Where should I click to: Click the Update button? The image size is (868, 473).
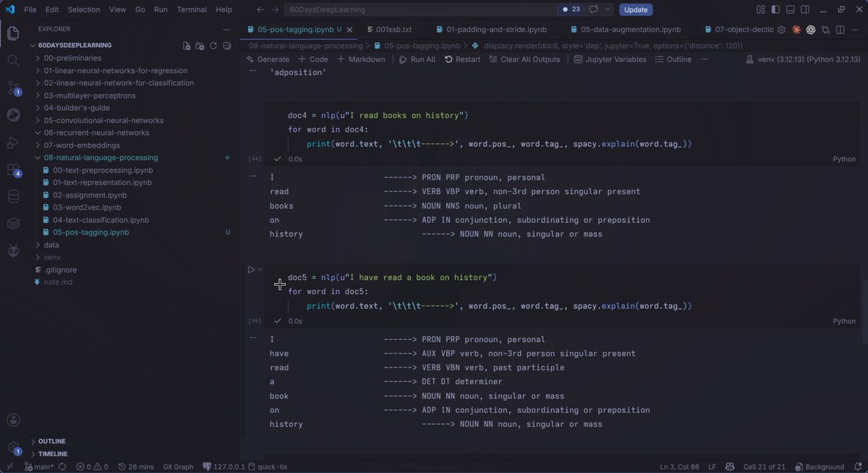click(636, 9)
